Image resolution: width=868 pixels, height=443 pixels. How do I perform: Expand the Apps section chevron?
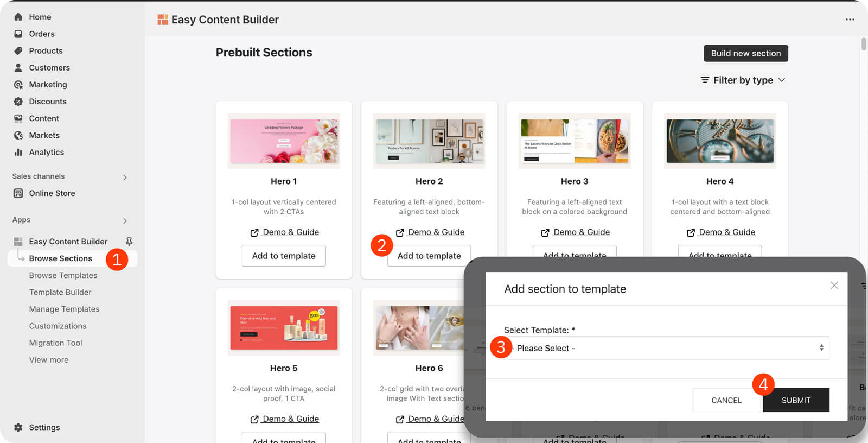point(125,220)
